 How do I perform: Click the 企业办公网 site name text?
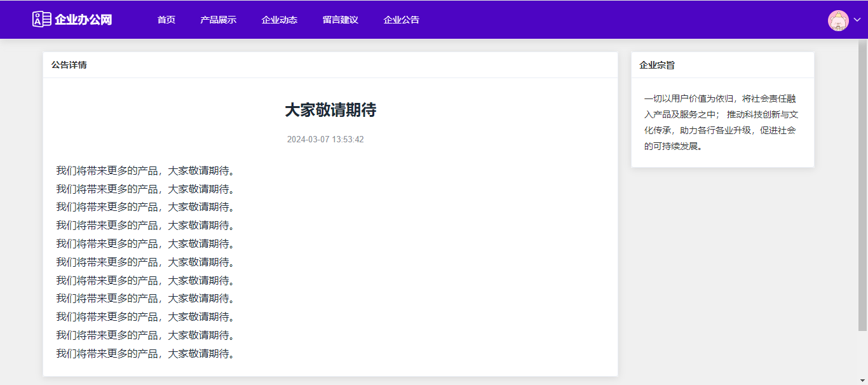pyautogui.click(x=83, y=20)
